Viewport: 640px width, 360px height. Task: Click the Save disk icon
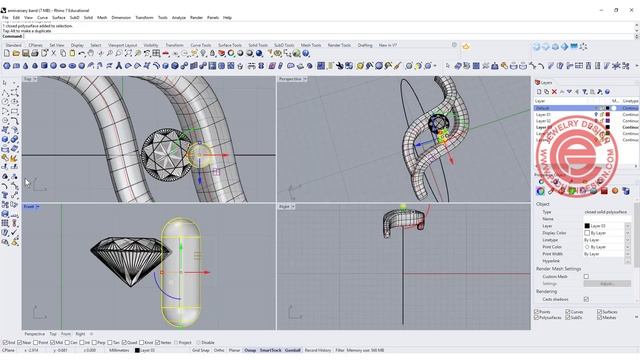pos(25,53)
